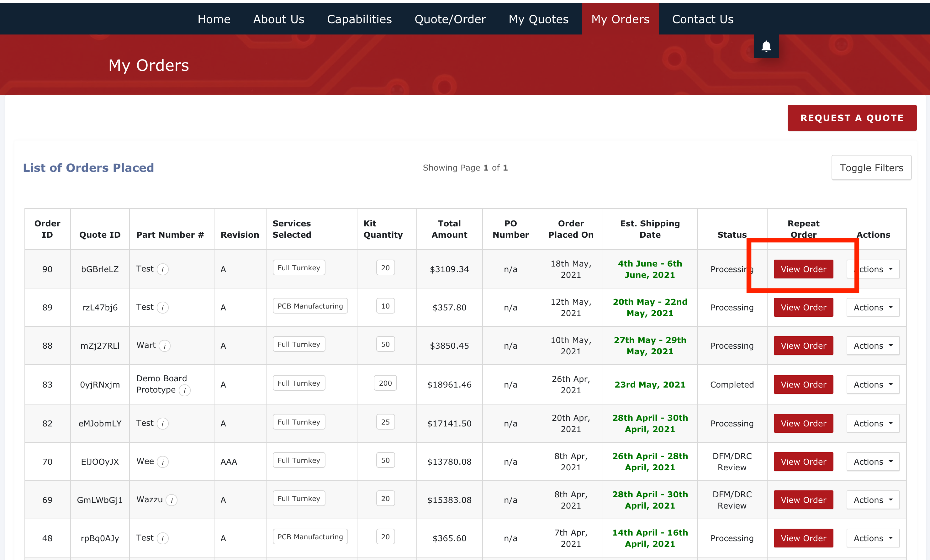
Task: Expand Actions dropdown for order 69
Action: coord(873,499)
